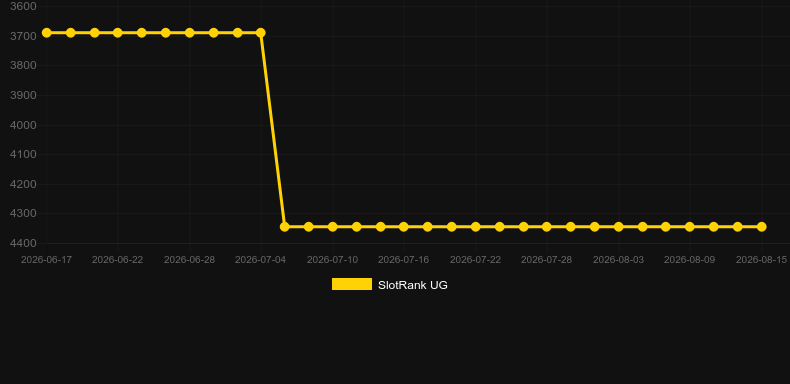Click the 4100 y-axis label
The height and width of the screenshot is (384, 790).
23,154
